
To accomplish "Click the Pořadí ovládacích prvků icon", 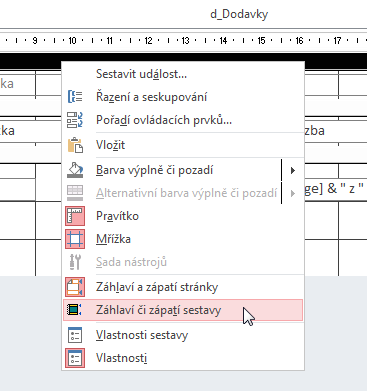I will pos(75,120).
